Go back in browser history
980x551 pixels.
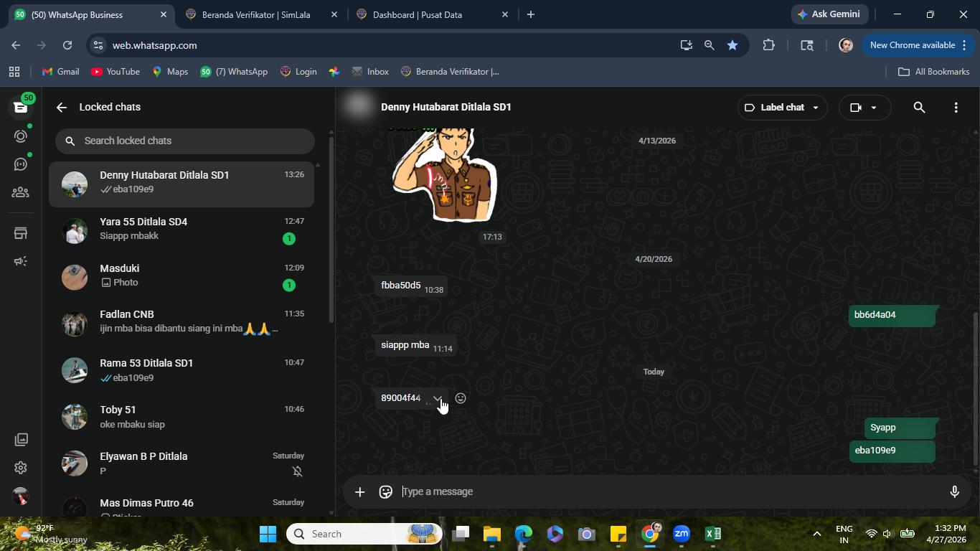[x=16, y=45]
